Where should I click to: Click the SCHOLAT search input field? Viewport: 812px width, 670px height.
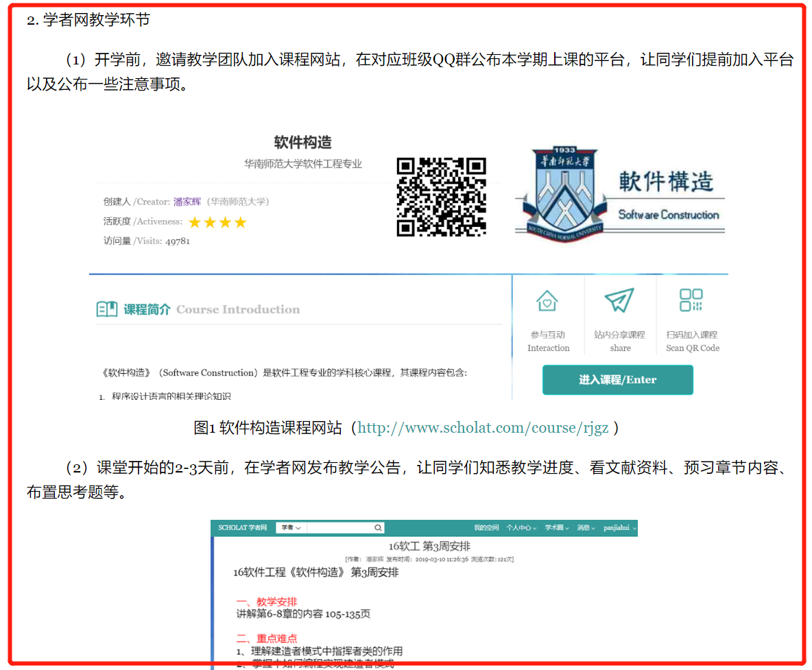pos(339,528)
